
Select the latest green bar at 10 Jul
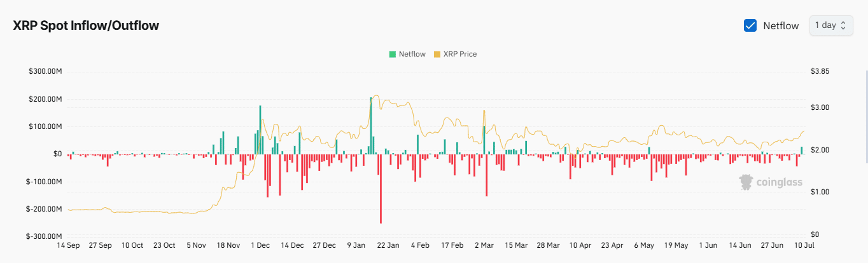point(801,151)
